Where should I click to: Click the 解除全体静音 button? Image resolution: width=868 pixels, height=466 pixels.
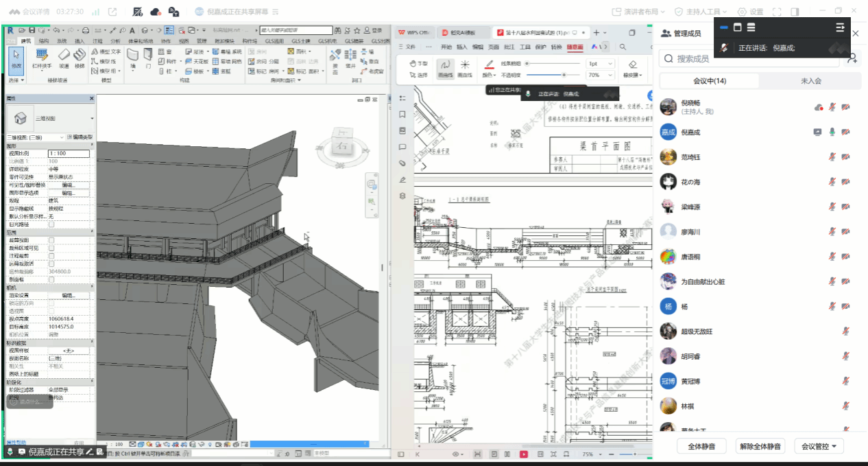click(760, 446)
